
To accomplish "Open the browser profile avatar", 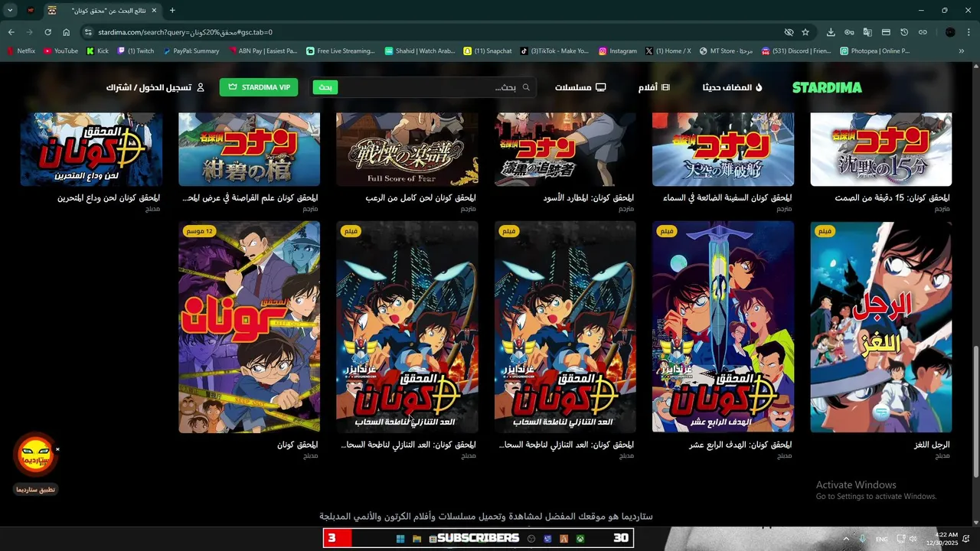I will pos(950,32).
